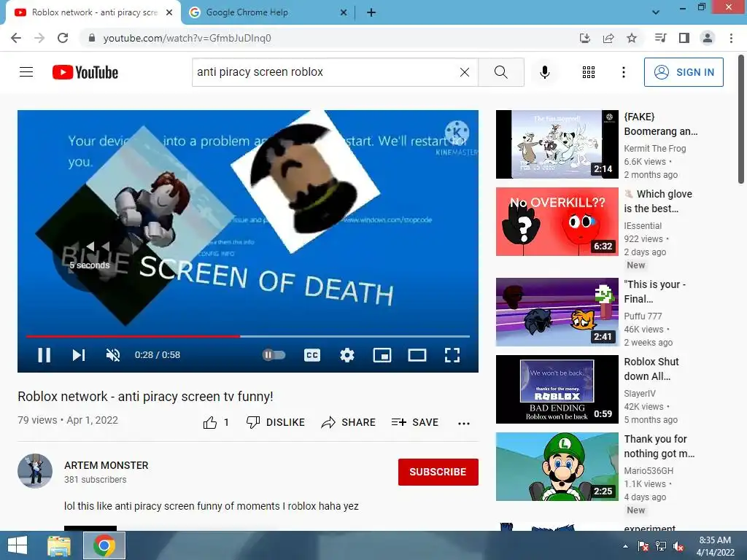Image resolution: width=747 pixels, height=560 pixels.
Task: Reload the YouTube page
Action: click(x=63, y=38)
